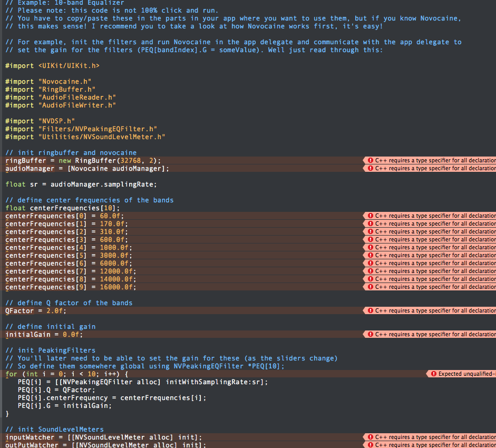Click 'float sr = audioManager.samplingRate;' line

coord(81,184)
